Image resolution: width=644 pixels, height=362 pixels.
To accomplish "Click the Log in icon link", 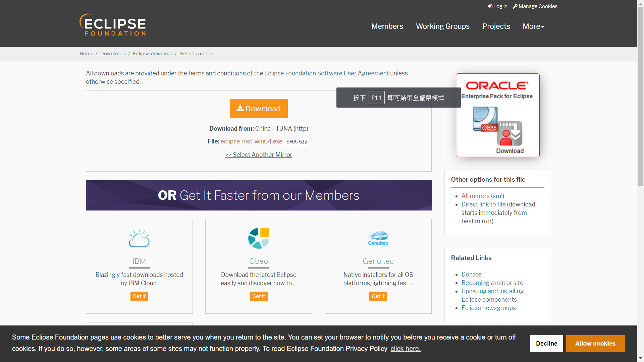I will (498, 6).
